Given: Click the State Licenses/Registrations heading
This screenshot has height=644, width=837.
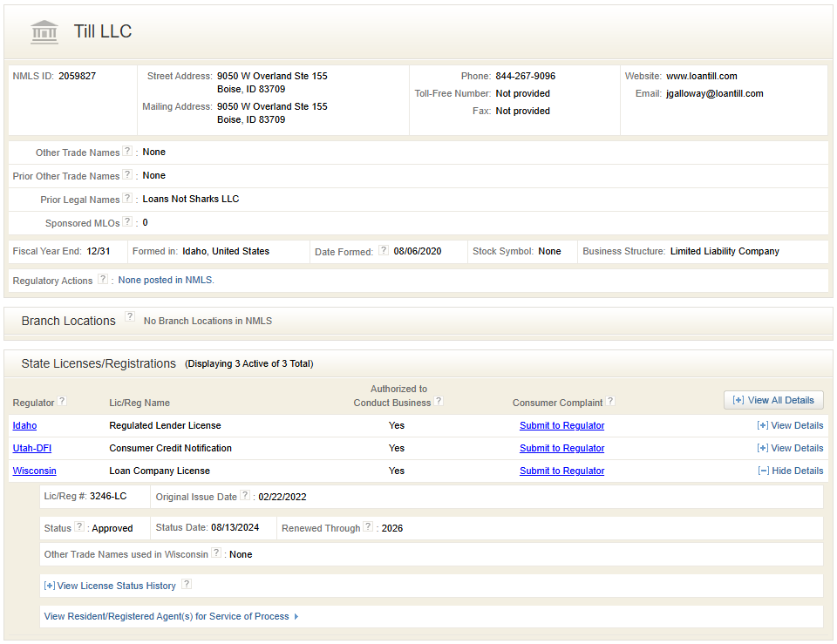Looking at the screenshot, I should click(x=99, y=363).
